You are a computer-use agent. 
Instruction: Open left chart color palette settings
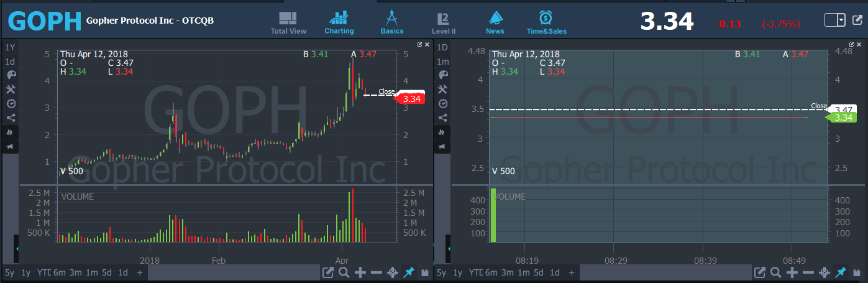pos(10,75)
